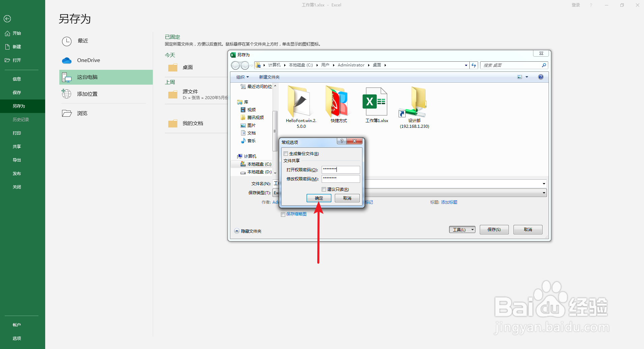Confirm with 确定 button
This screenshot has width=644, height=349.
319,198
